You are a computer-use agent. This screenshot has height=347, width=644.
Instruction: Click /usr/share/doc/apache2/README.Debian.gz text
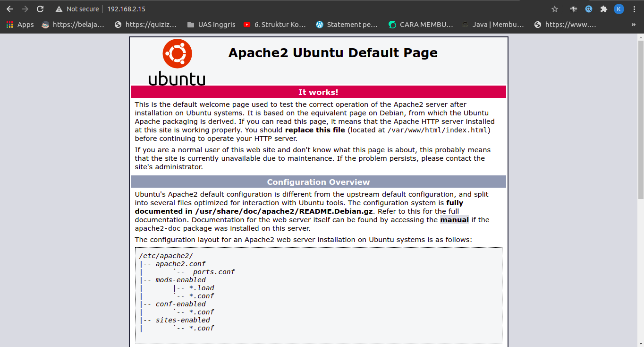click(284, 211)
